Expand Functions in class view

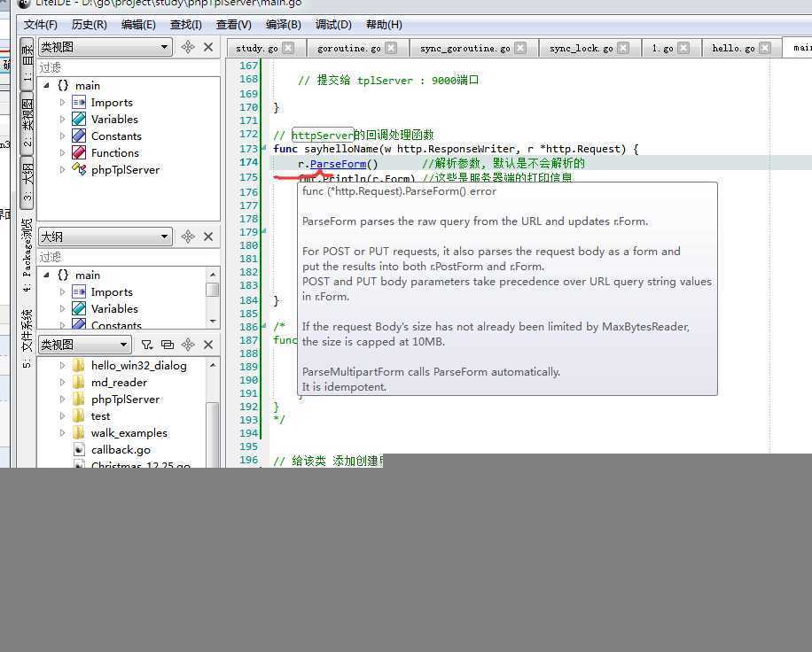pyautogui.click(x=63, y=152)
